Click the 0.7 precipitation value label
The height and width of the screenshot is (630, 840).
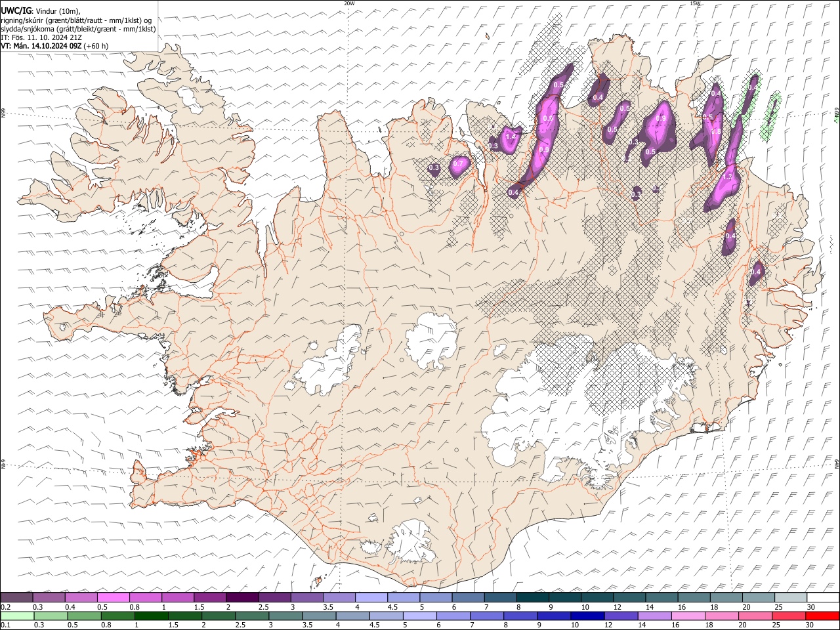coord(459,163)
